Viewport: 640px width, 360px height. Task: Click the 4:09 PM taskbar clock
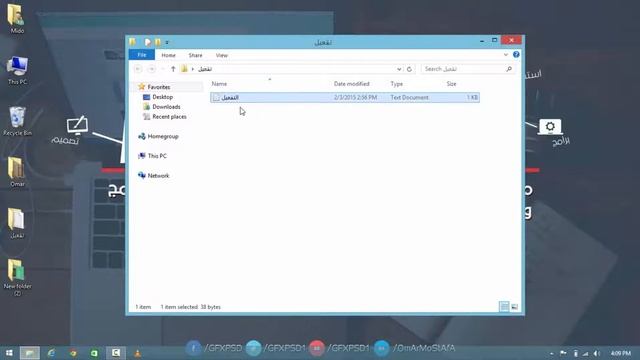[621, 353]
